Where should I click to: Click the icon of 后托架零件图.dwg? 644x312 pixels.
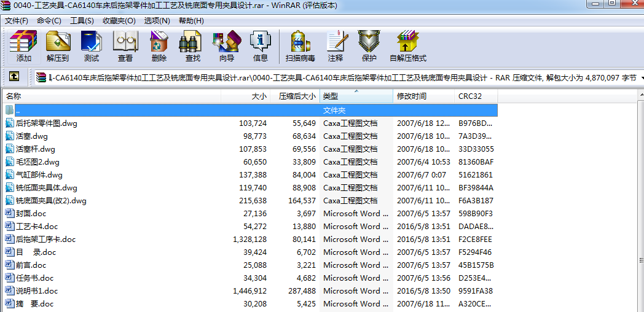[10, 123]
